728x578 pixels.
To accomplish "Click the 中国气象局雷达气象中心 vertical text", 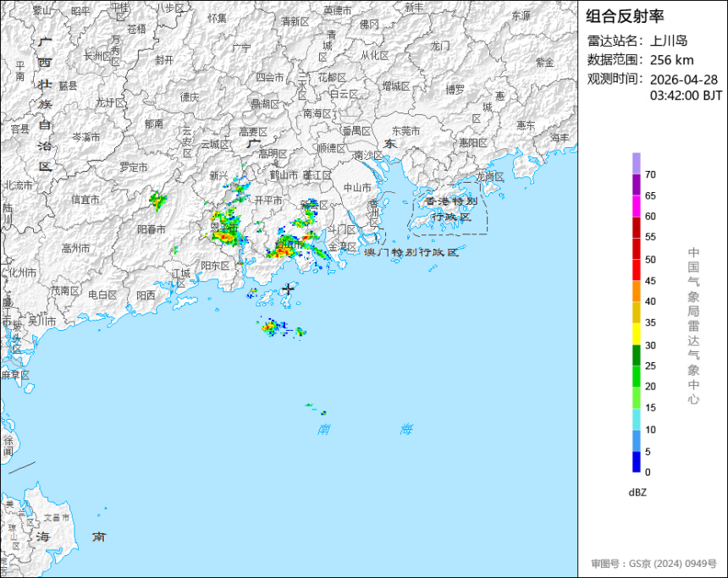I will 693,326.
